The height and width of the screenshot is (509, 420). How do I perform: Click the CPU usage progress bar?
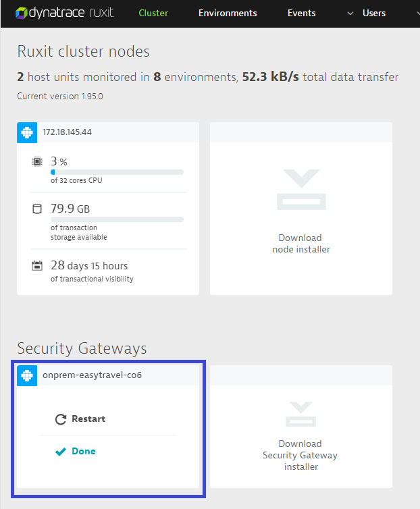pos(117,172)
